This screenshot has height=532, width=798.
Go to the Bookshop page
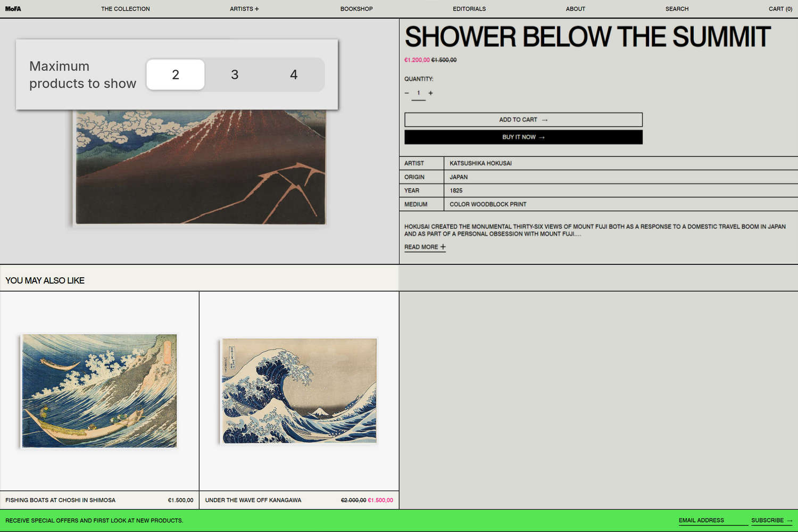tap(356, 9)
